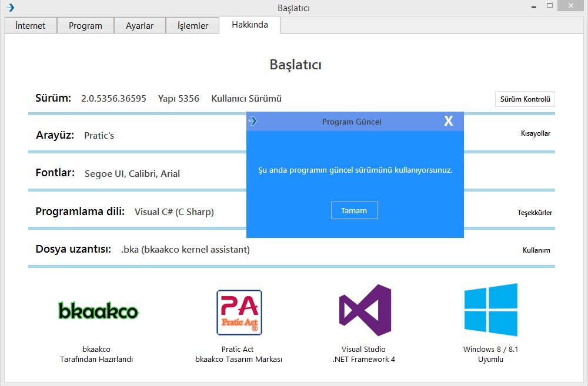Select the Hakkında tab

[250, 25]
